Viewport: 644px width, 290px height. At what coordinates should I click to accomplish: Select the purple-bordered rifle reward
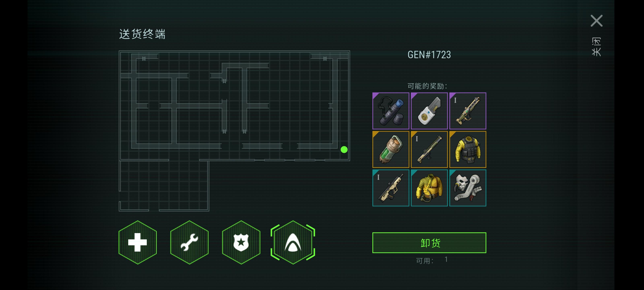point(468,111)
